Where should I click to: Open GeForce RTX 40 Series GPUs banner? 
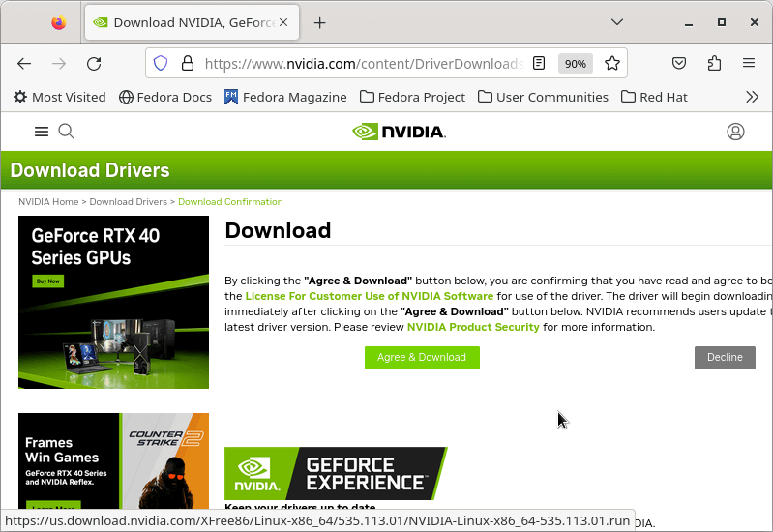tap(113, 302)
